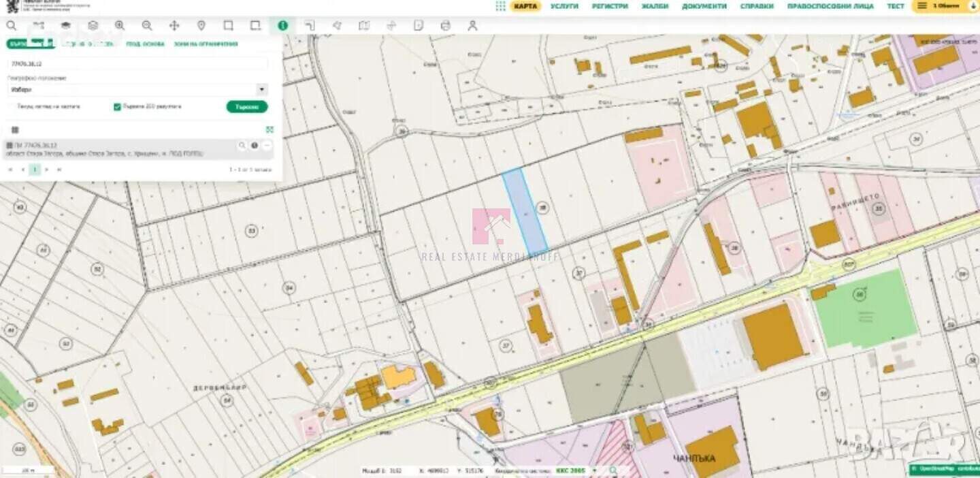
Task: Click the zoom in magnifier icon
Action: pyautogui.click(x=120, y=26)
